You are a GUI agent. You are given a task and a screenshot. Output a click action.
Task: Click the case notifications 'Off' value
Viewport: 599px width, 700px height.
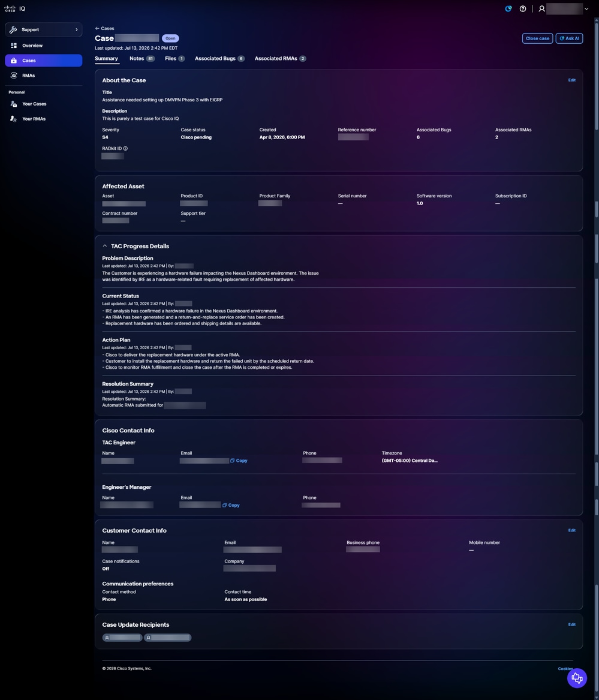click(106, 569)
